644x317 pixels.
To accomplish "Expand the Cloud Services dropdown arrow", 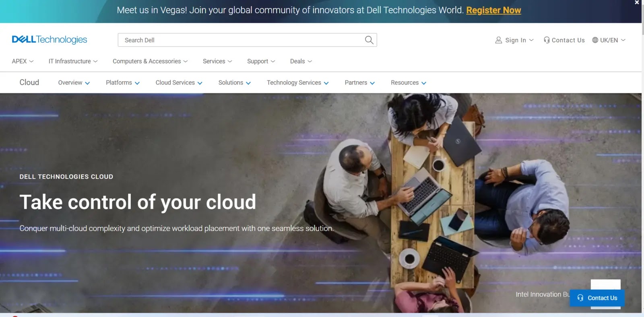I will coord(200,83).
